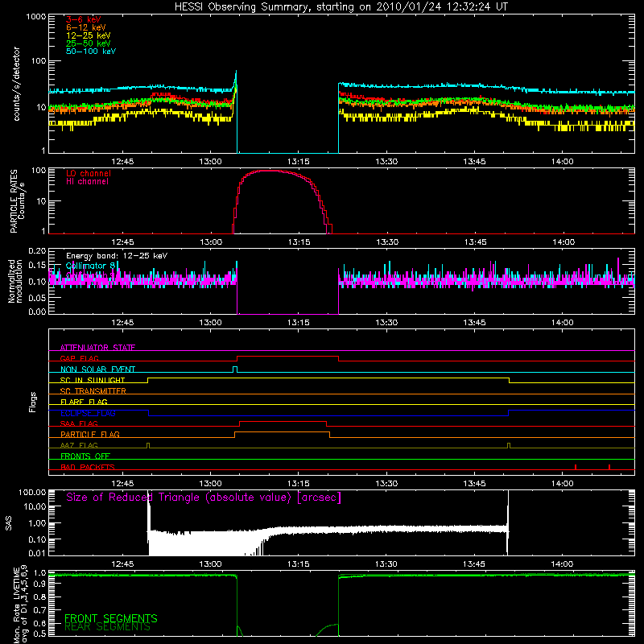
Task: Select the PARTICLE_FLAG label
Action: tap(90, 434)
